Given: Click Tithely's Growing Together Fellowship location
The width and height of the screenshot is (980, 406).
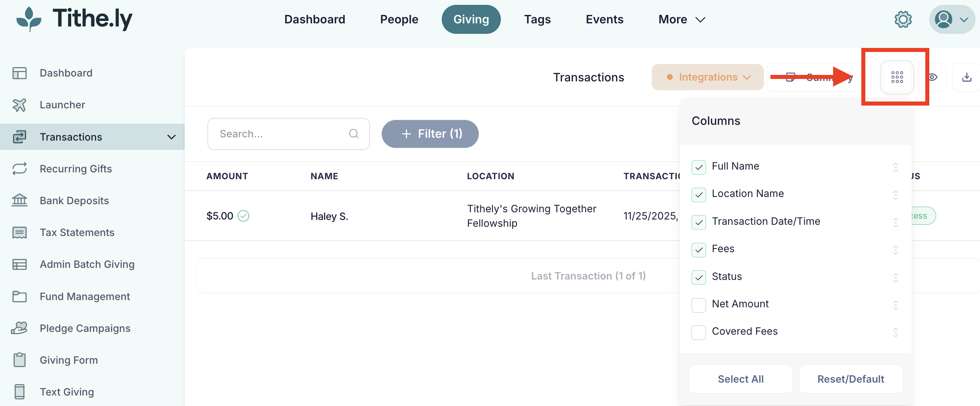Looking at the screenshot, I should click(x=531, y=216).
